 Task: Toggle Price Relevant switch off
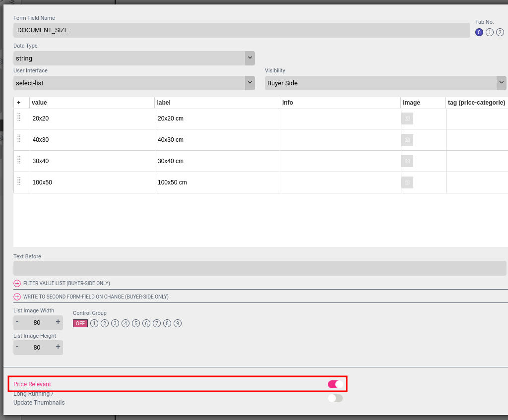coord(335,384)
